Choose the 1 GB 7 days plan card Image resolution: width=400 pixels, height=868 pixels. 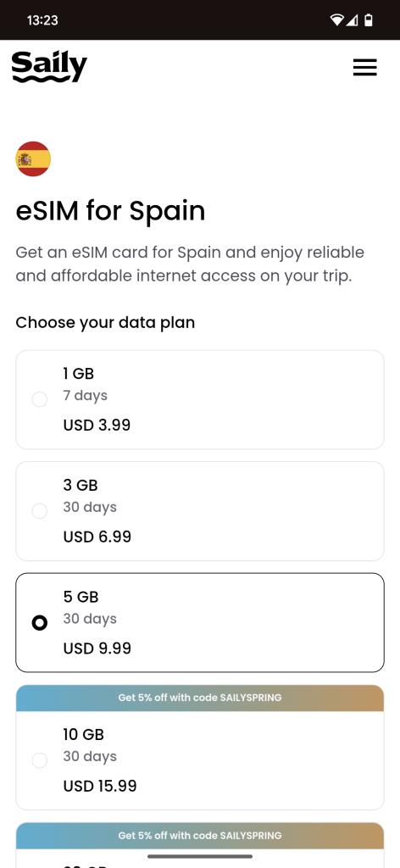pyautogui.click(x=200, y=399)
